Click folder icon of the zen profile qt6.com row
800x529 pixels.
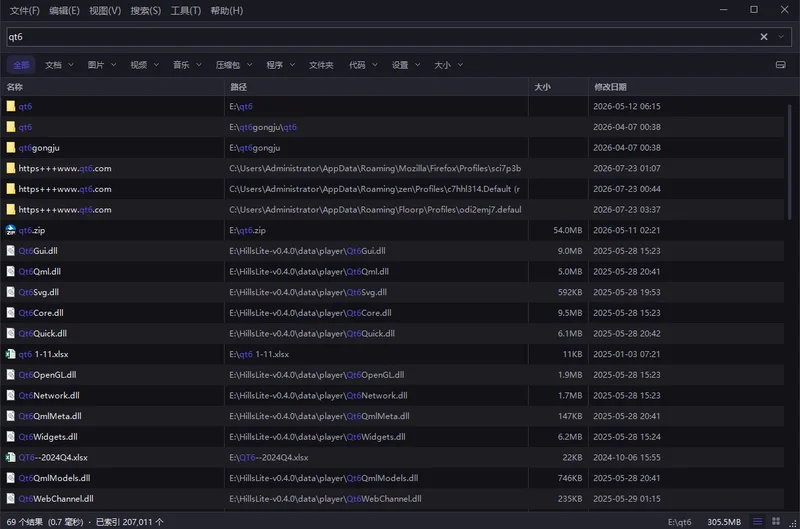(x=10, y=189)
